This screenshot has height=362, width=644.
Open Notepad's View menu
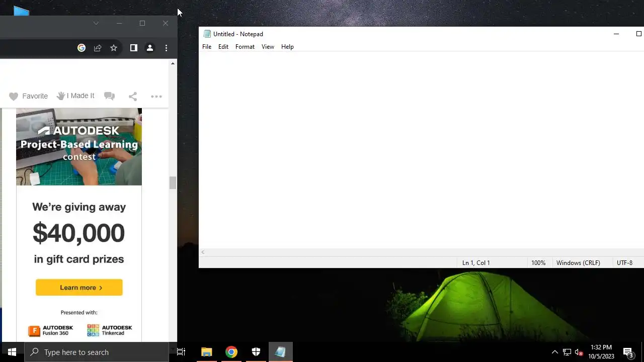point(268,47)
